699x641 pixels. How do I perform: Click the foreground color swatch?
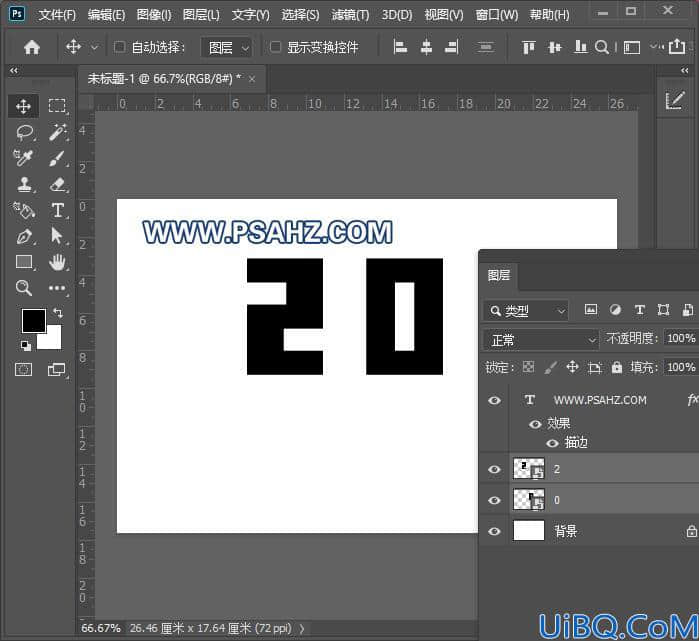(x=33, y=320)
